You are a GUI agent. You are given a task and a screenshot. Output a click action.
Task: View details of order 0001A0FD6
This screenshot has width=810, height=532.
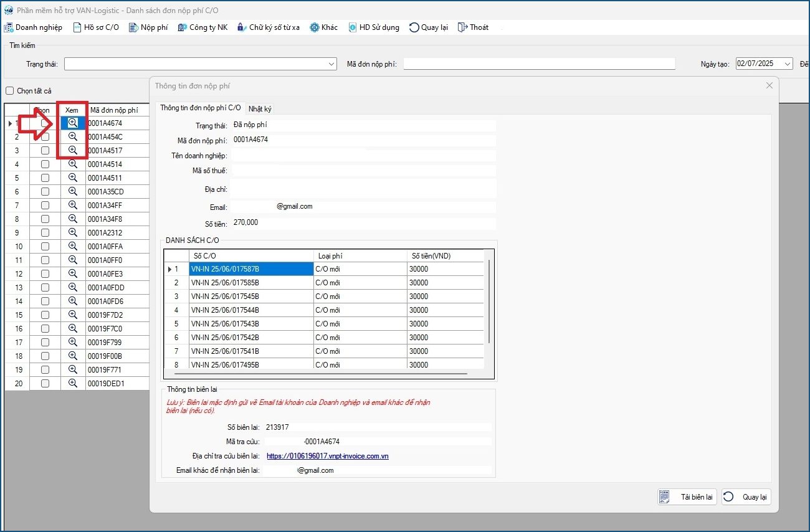(73, 301)
